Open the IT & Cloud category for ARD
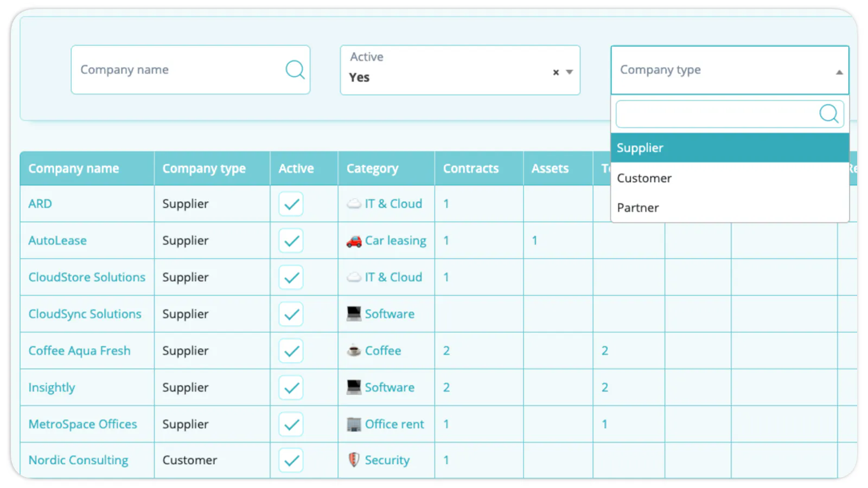Viewport: 868px width, 488px height. [393, 204]
